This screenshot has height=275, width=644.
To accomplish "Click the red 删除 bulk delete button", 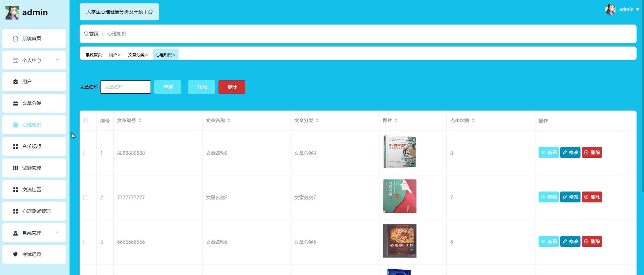I will tap(232, 87).
